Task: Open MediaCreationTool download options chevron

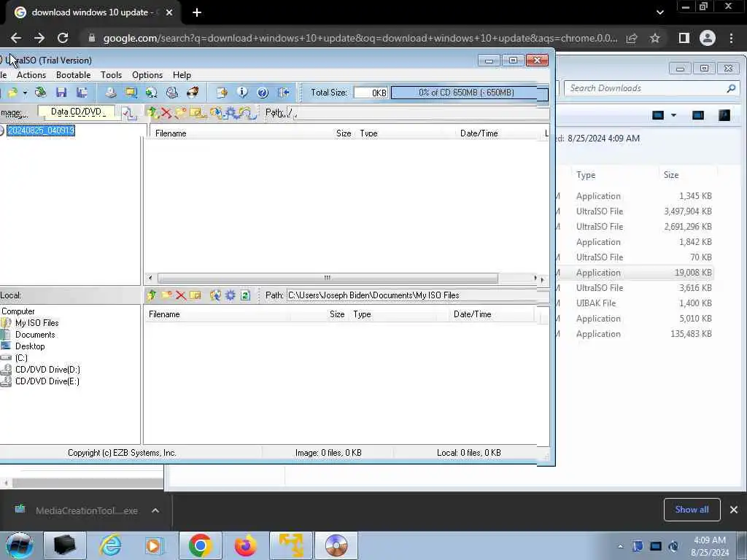Action: 155,510
